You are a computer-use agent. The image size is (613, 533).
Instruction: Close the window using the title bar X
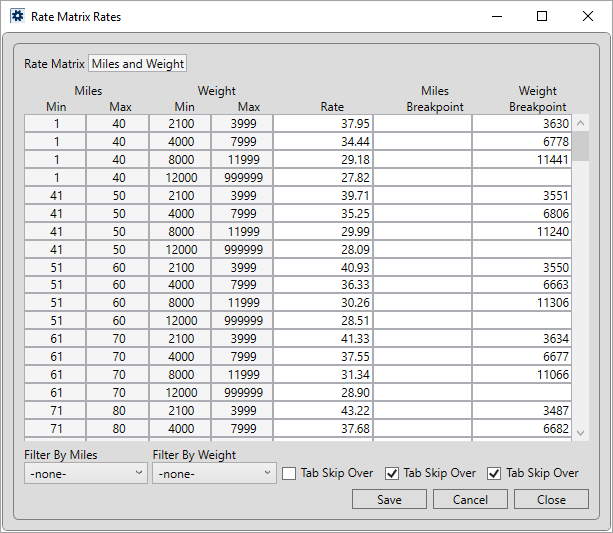tap(588, 17)
